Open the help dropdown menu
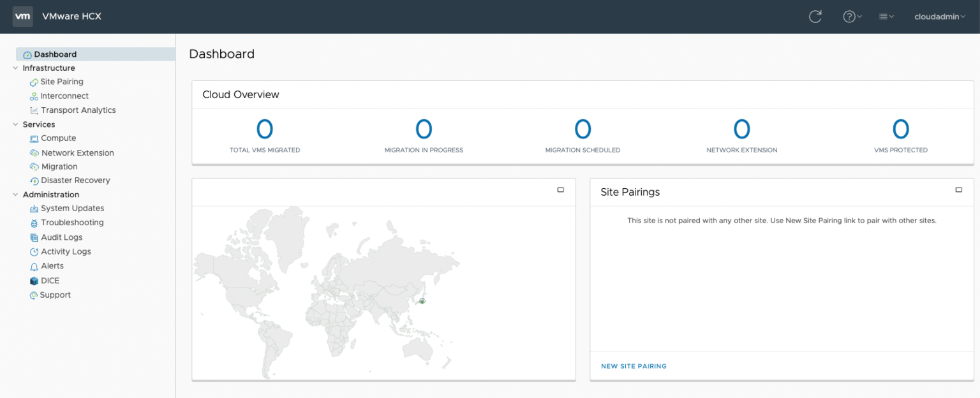The height and width of the screenshot is (398, 980). 852,17
